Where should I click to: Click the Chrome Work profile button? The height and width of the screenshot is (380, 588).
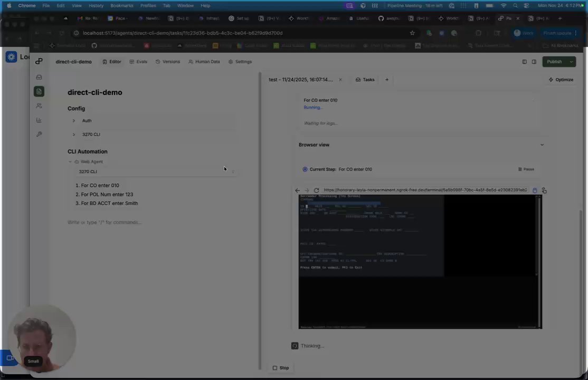(524, 33)
